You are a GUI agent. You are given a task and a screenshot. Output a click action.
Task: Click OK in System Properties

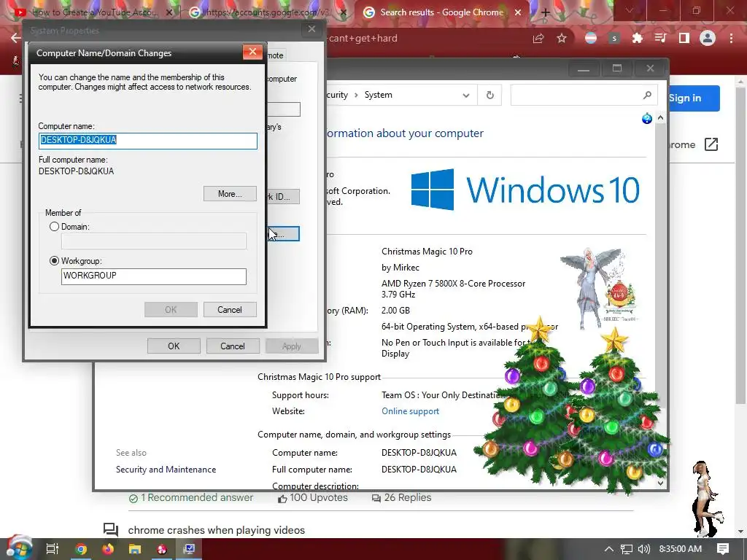[174, 346]
